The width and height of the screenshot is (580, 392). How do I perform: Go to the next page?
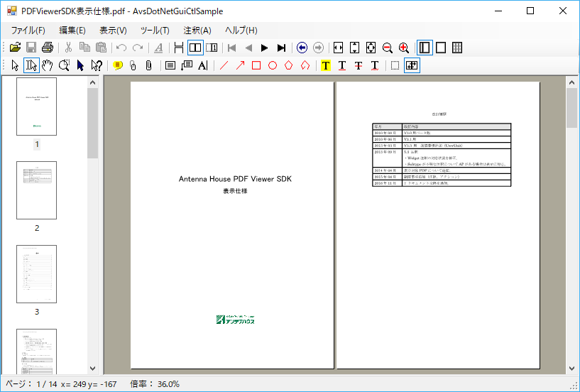click(x=265, y=48)
